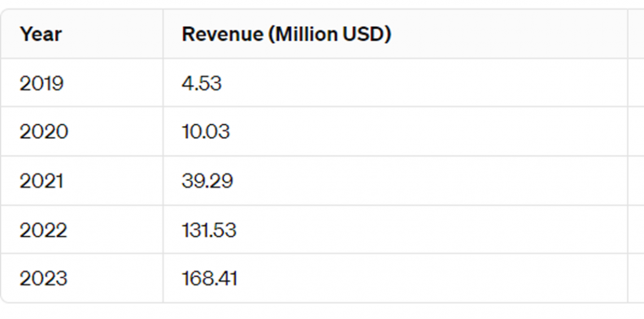Click the 10.03 revenue value

coord(206,132)
